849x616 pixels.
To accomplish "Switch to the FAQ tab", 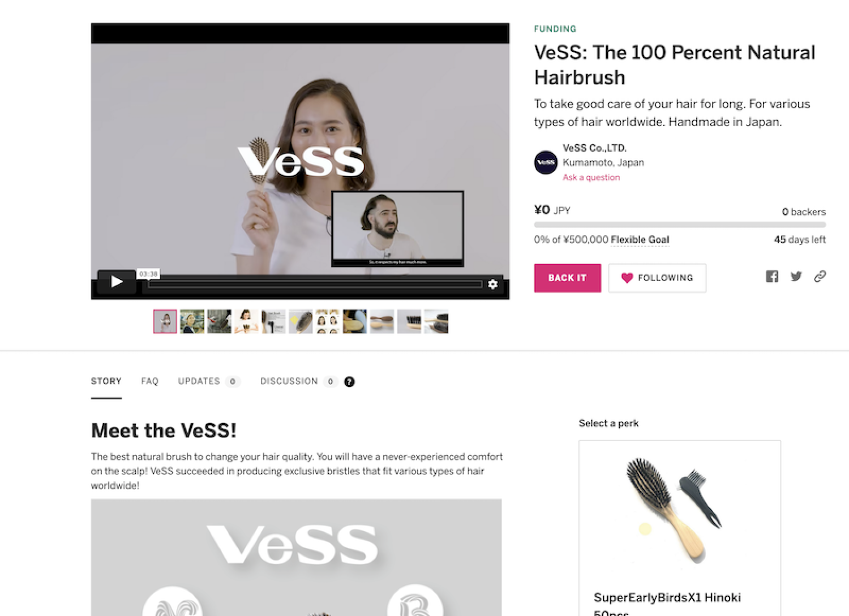I will pyautogui.click(x=150, y=382).
